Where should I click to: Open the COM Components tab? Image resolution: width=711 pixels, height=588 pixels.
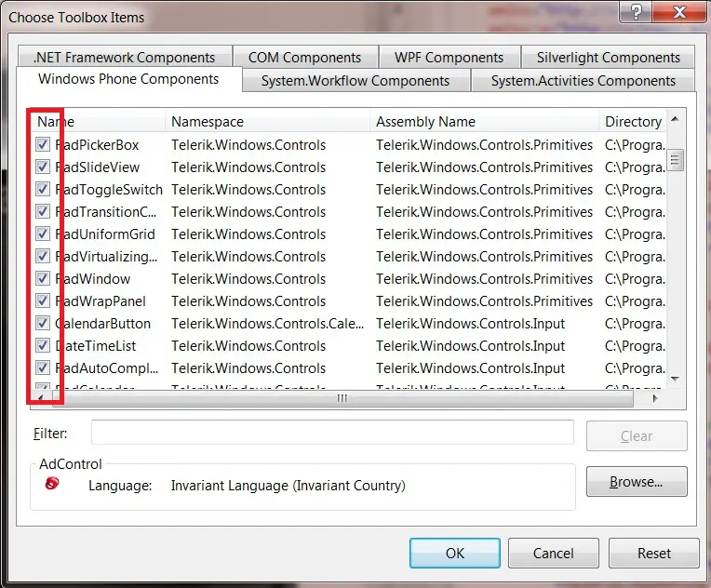click(304, 57)
